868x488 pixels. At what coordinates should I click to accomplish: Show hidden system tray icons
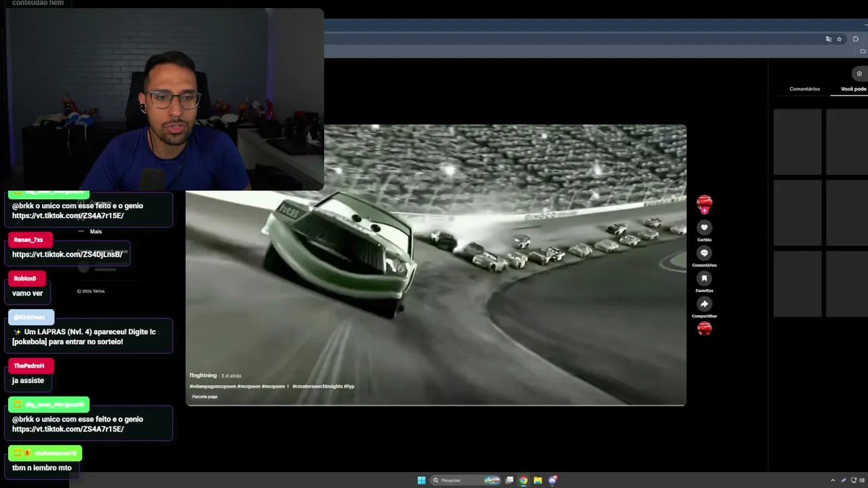click(833, 481)
